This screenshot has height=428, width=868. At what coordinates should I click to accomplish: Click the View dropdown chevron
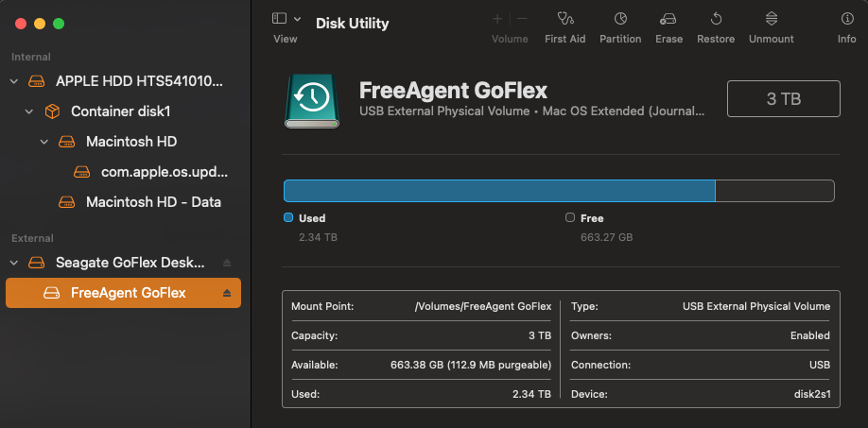(x=297, y=19)
